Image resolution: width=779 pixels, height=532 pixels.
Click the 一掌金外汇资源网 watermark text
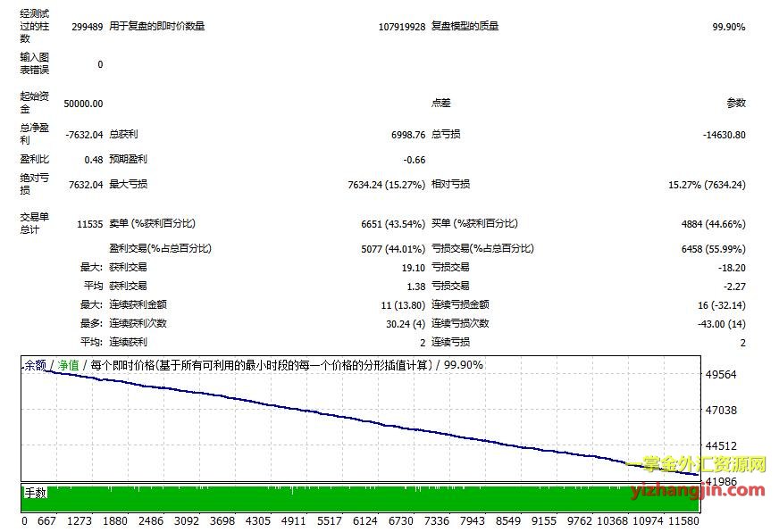coord(697,465)
